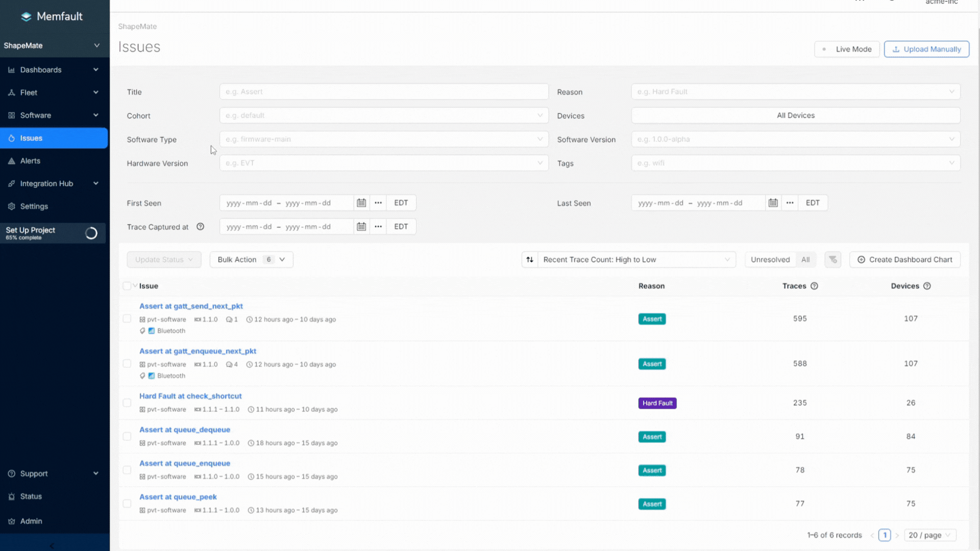Click Last Seen calendar icon
This screenshot has height=551, width=980.
coord(773,203)
